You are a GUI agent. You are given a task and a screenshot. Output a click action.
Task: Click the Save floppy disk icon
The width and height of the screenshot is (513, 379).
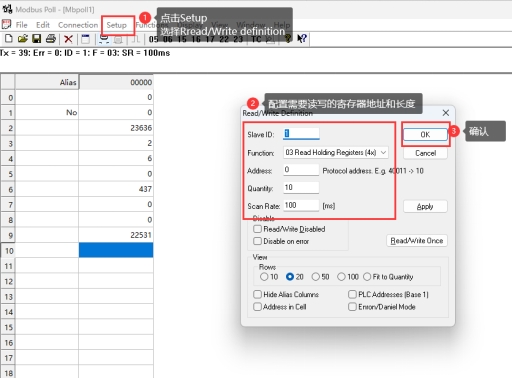coord(37,39)
